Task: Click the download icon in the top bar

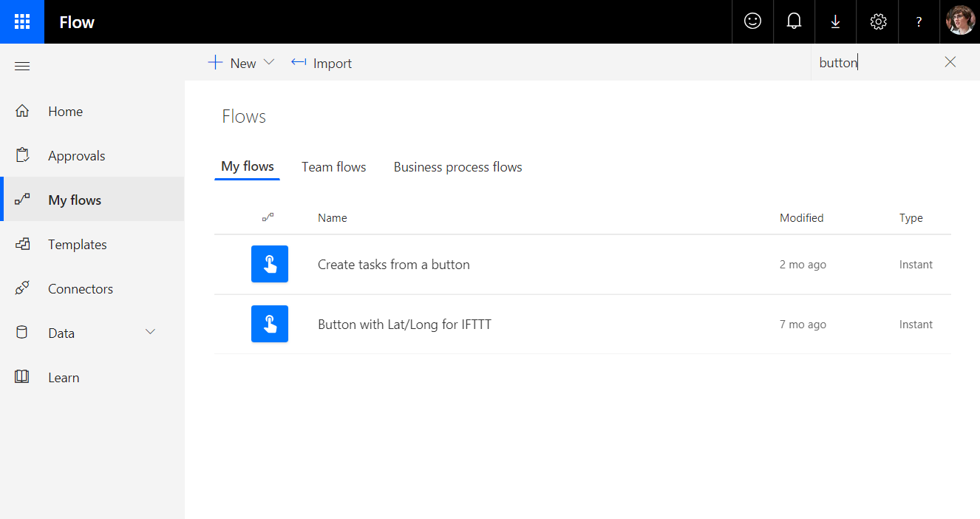Action: (x=835, y=21)
